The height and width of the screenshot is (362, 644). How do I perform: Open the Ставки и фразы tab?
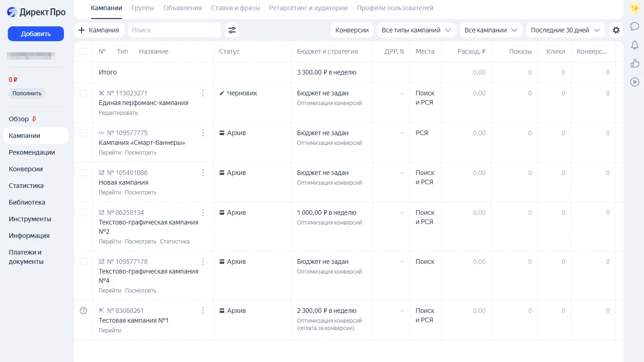click(x=235, y=8)
